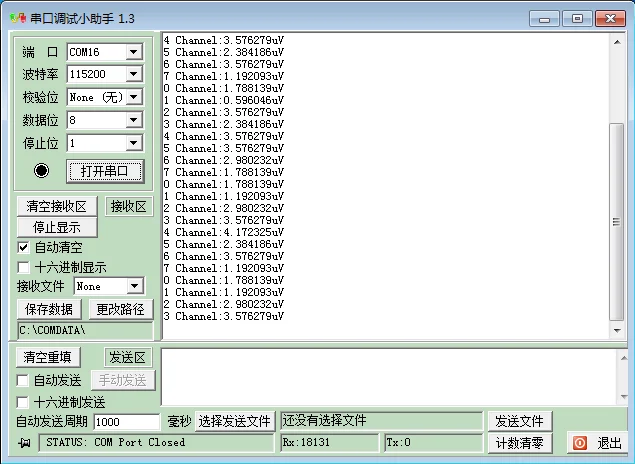
Task: Click the line "1 Channel:0.596046uV"
Action: pyautogui.click(x=224, y=100)
